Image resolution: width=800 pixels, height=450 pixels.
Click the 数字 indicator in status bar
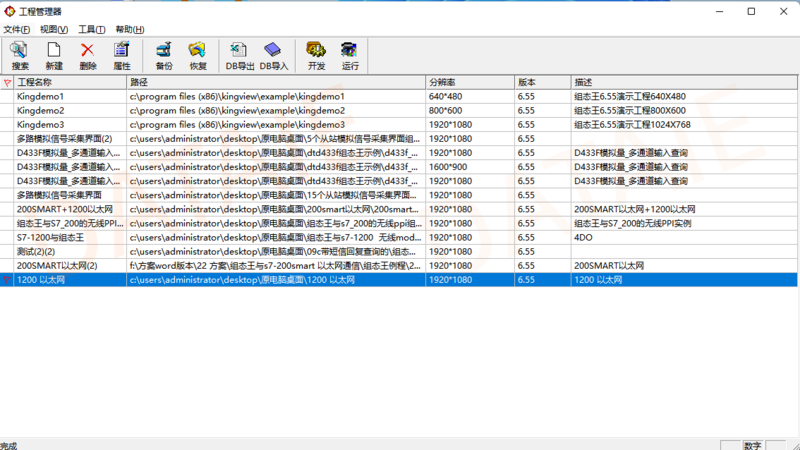click(x=753, y=445)
